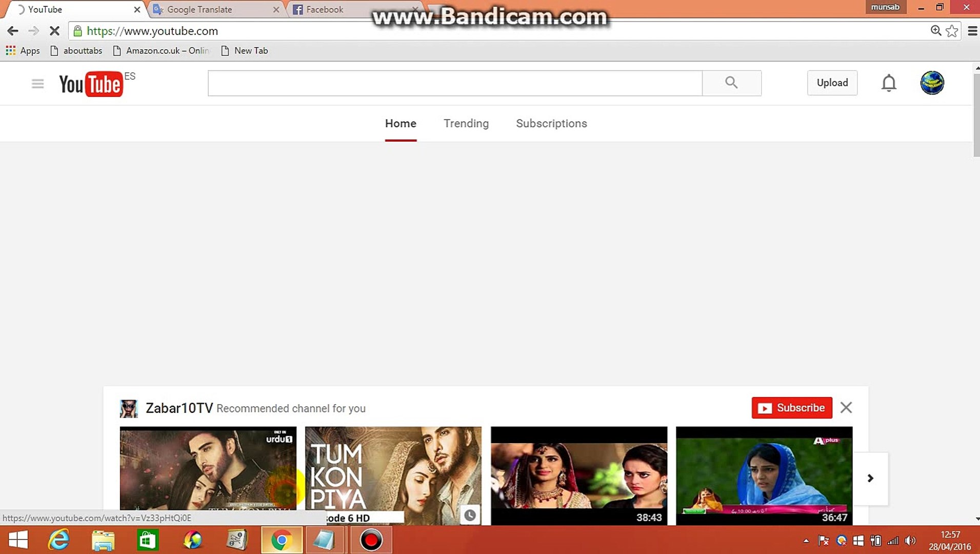Open the network status tray icon
Viewport: 980px width, 554px height.
tap(893, 541)
